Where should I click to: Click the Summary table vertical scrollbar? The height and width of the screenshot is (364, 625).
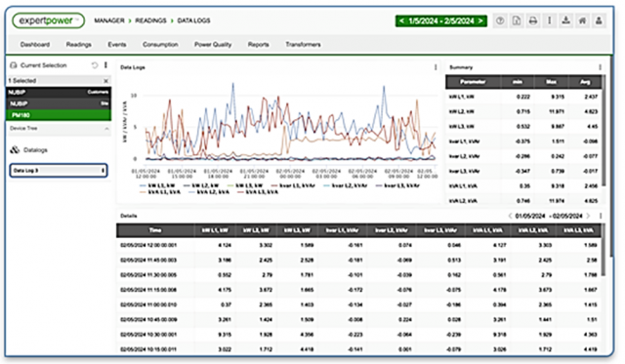[604, 131]
